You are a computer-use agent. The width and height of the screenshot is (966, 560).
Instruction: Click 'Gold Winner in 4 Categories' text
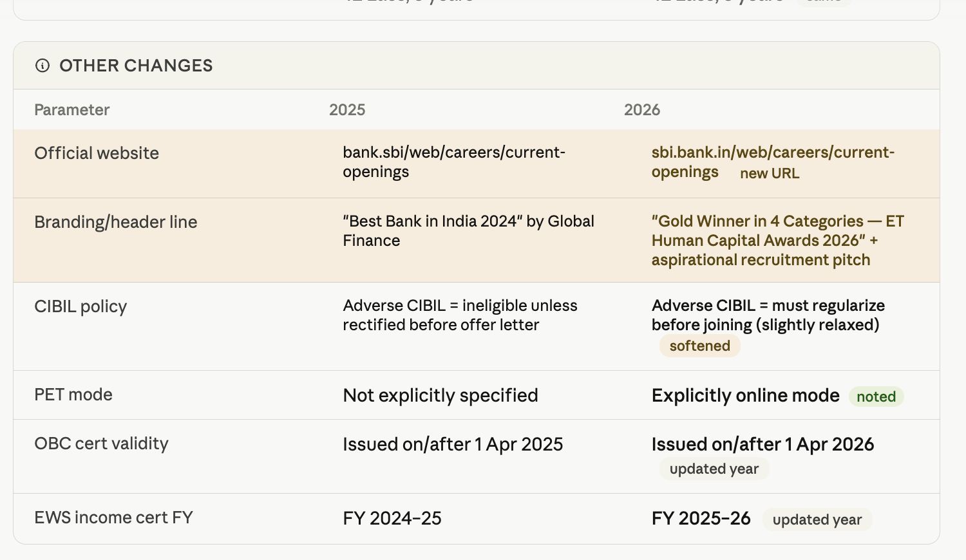point(778,241)
